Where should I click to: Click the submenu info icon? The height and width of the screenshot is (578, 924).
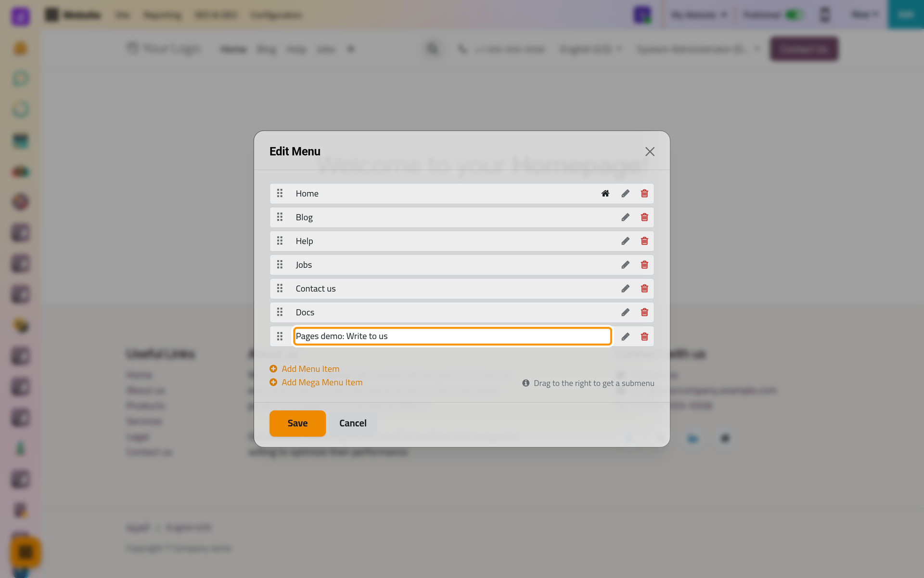[x=526, y=383]
